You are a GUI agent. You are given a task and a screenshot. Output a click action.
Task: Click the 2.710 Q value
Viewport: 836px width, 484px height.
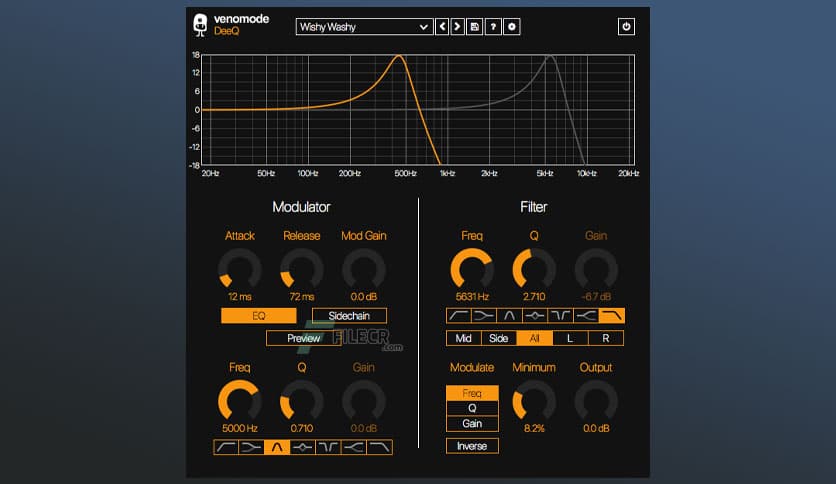point(534,296)
